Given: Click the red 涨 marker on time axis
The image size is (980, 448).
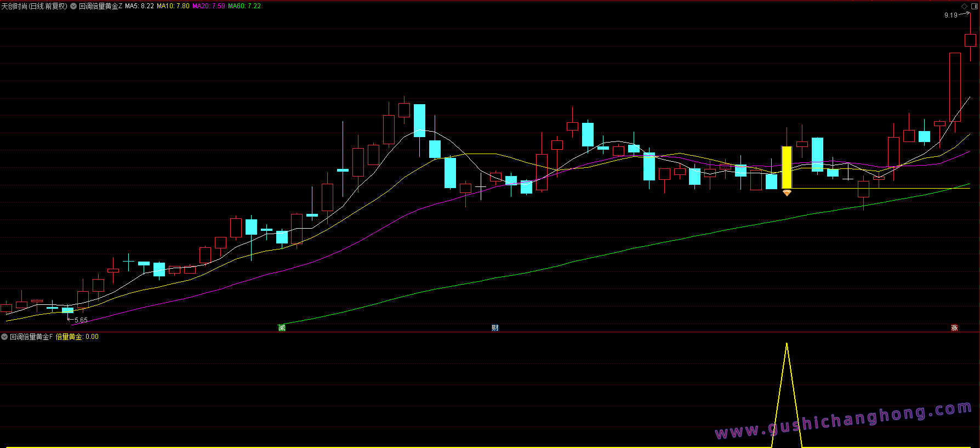Looking at the screenshot, I should pos(954,328).
